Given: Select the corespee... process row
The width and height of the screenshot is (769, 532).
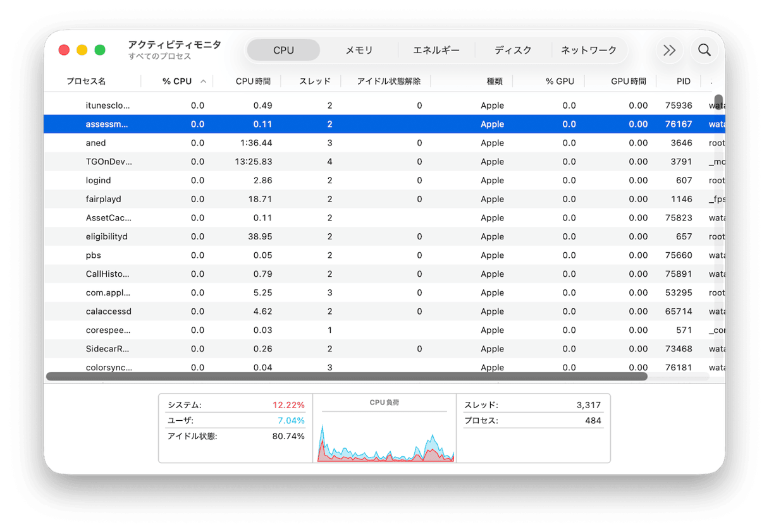Looking at the screenshot, I should tap(384, 330).
